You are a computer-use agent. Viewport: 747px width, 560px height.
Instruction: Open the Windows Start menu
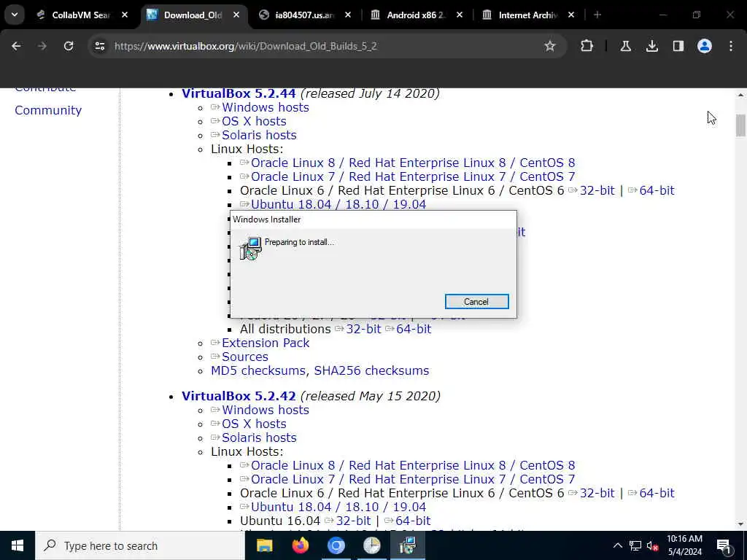pos(18,545)
